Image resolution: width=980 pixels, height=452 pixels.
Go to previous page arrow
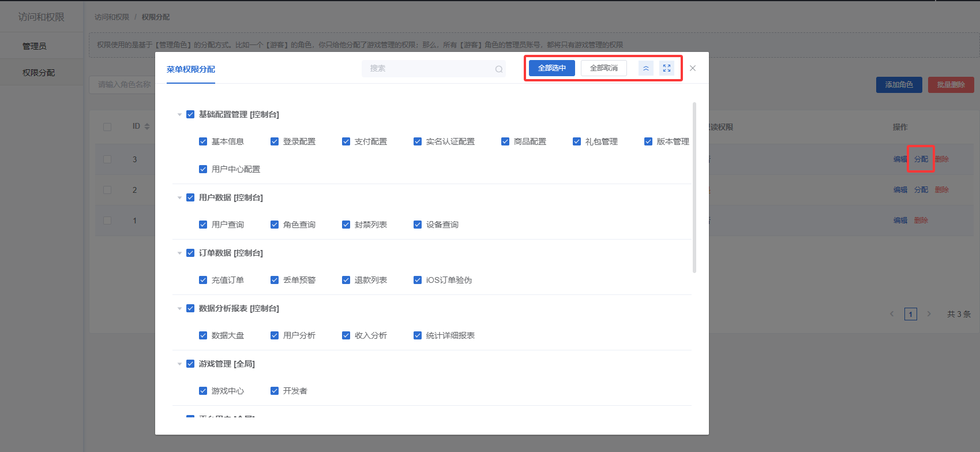pos(892,314)
